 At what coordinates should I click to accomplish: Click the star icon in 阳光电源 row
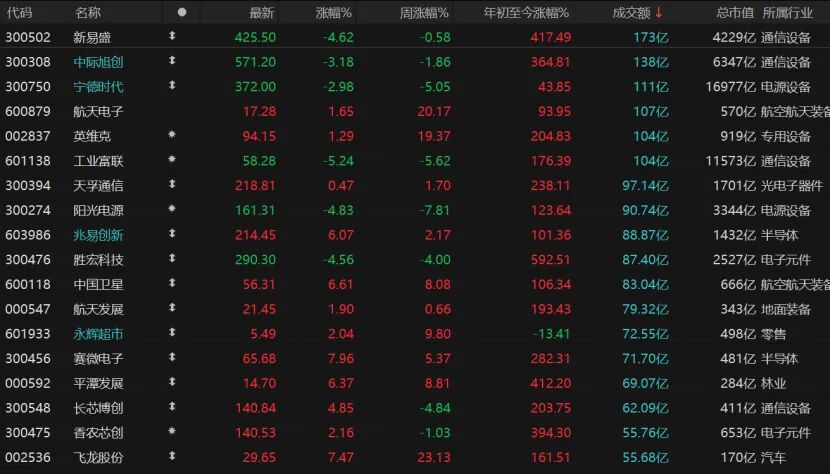pos(172,209)
